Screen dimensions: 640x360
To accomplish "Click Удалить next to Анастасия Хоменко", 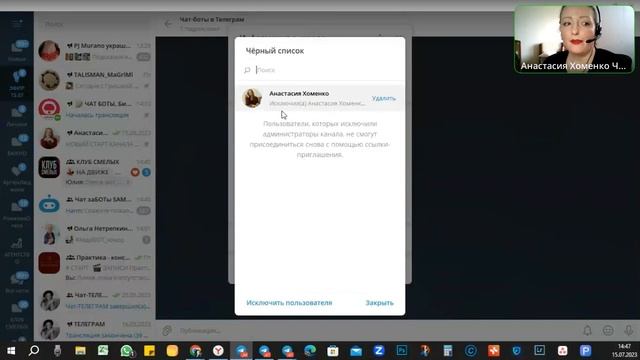I will click(x=384, y=98).
